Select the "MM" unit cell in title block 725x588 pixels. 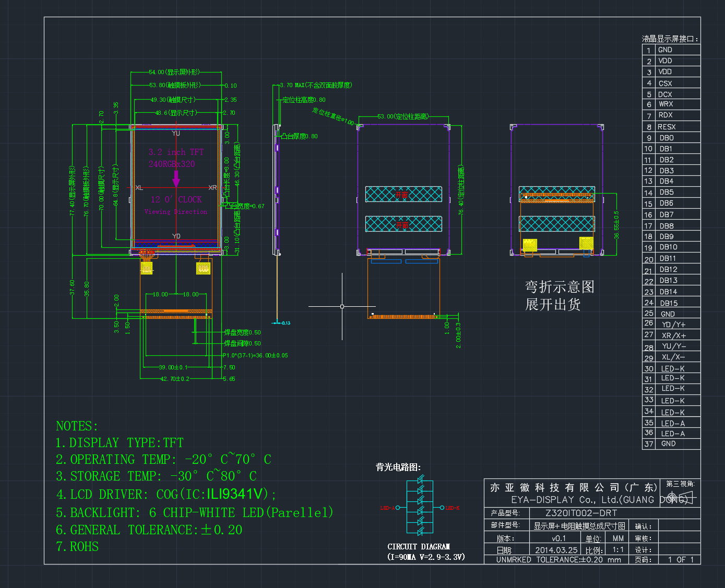click(x=619, y=538)
